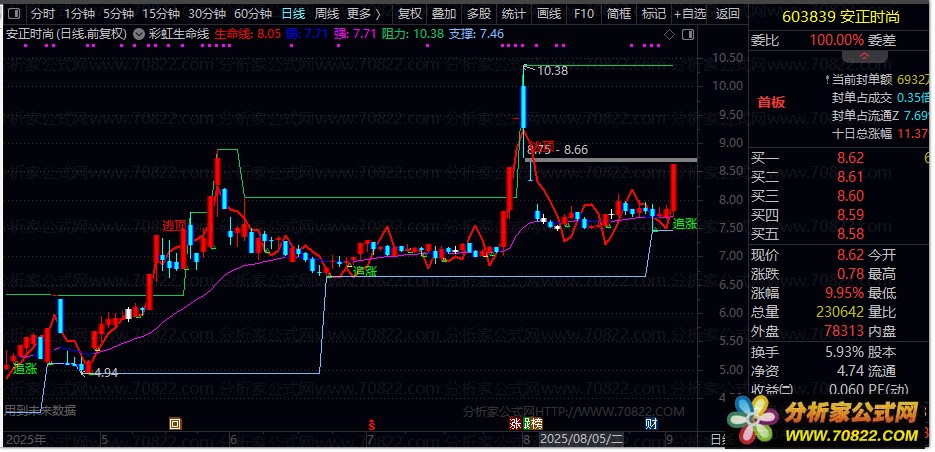Click the 回 event marker on timeline

pos(175,425)
